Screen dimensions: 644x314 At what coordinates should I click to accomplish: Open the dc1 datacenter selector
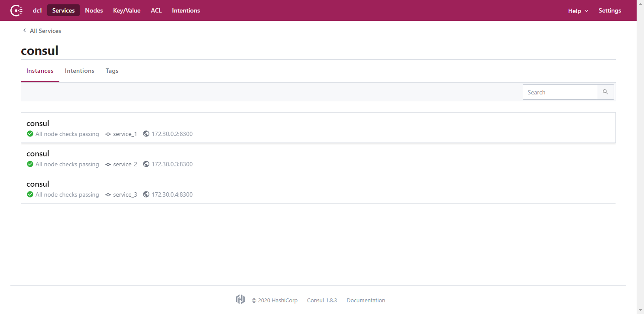coord(37,10)
